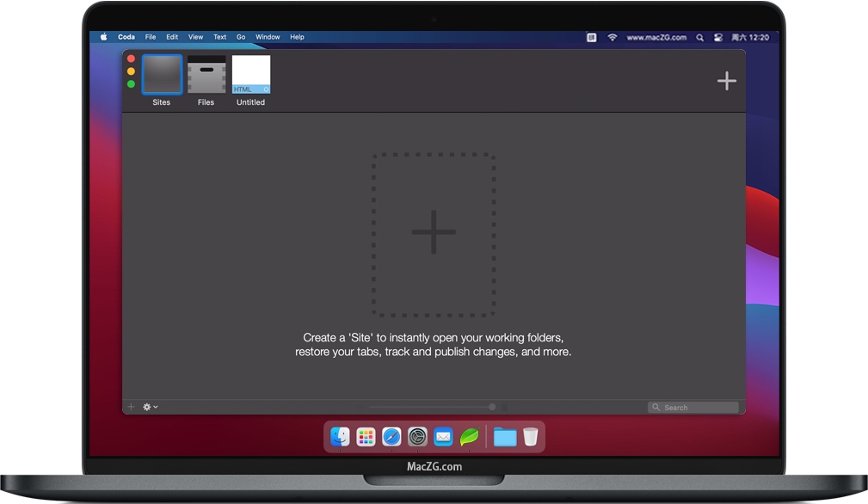Click inside the Search field

tap(693, 406)
